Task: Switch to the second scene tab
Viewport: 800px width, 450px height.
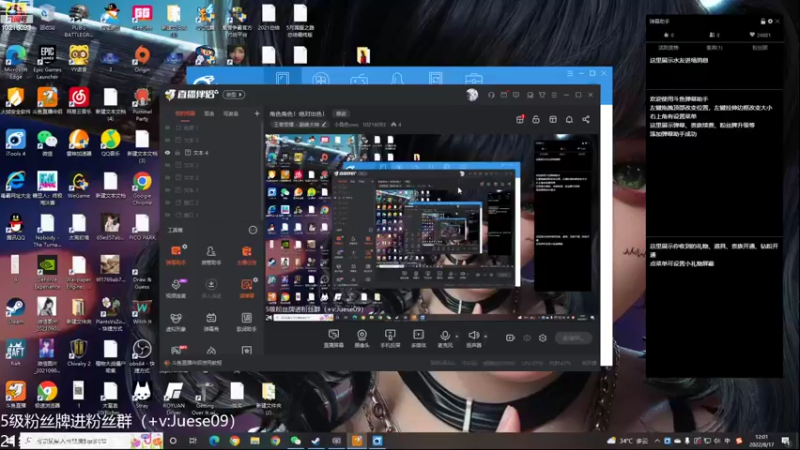Action: pyautogui.click(x=209, y=113)
